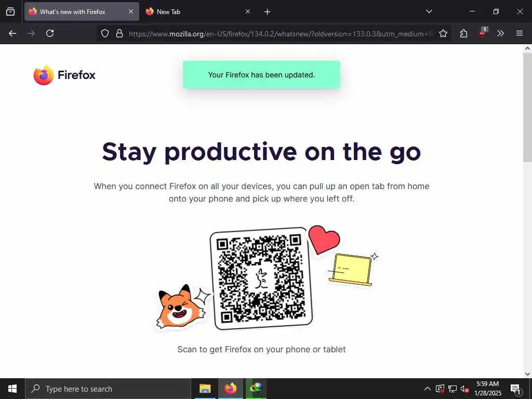532x399 pixels.
Task: Close the What's new with Firefox tab
Action: [x=130, y=11]
